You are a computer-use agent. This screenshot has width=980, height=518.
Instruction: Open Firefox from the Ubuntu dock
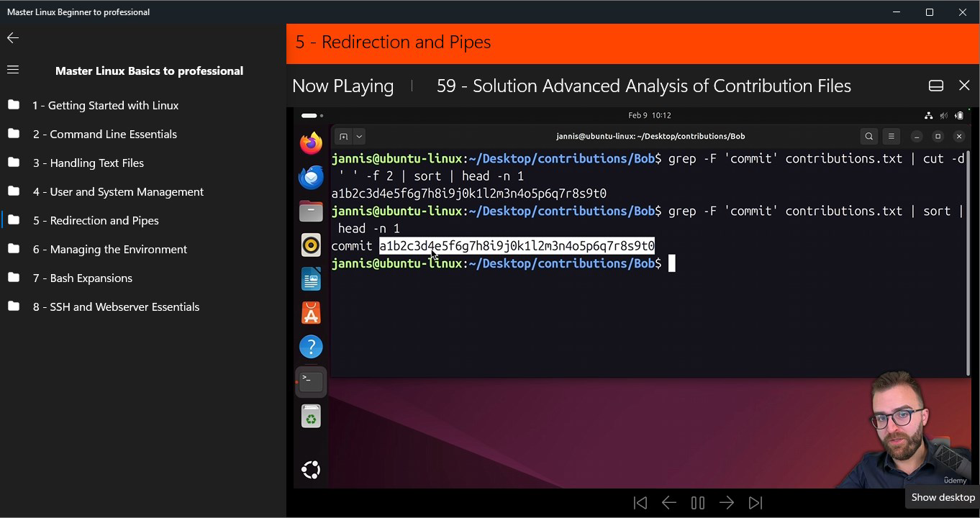click(311, 142)
